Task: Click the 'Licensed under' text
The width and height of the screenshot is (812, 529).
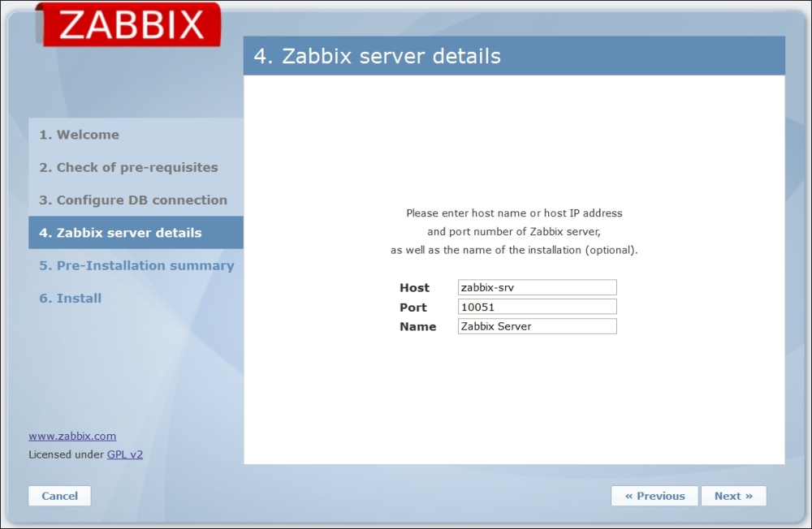Action: tap(67, 454)
